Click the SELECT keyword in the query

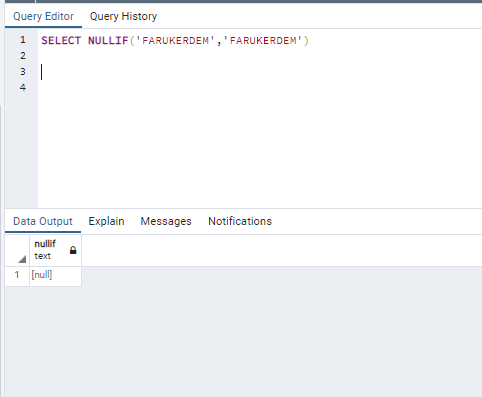[61, 41]
